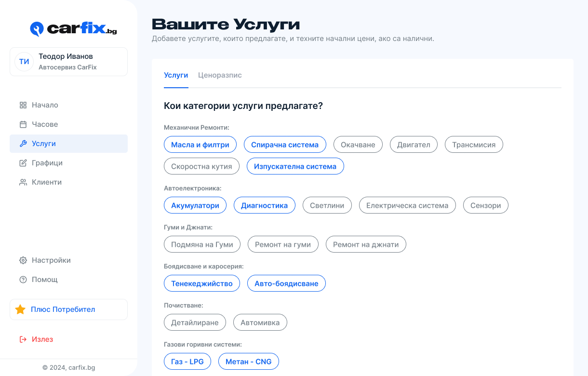588x376 pixels.
Task: Click the Боядисване и каросерия label
Action: 204,266
